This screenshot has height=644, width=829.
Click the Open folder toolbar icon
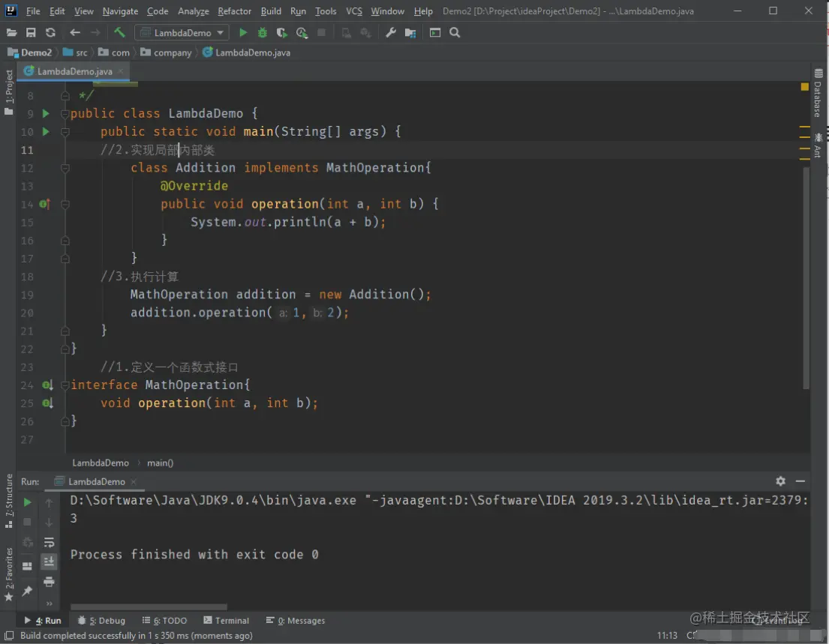(x=11, y=33)
